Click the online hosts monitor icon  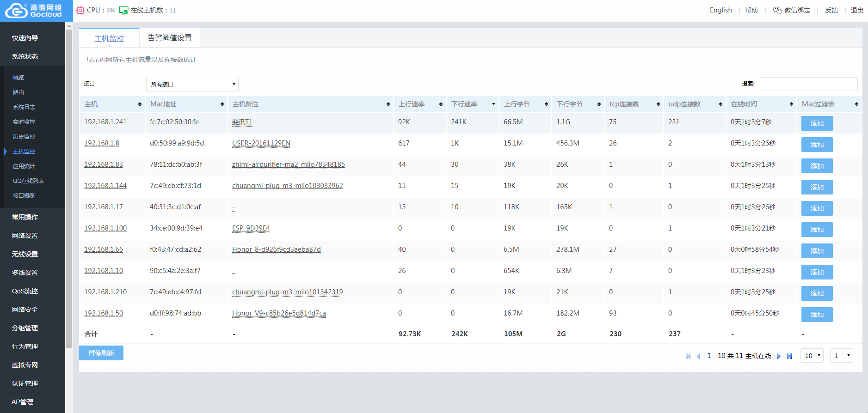point(123,10)
